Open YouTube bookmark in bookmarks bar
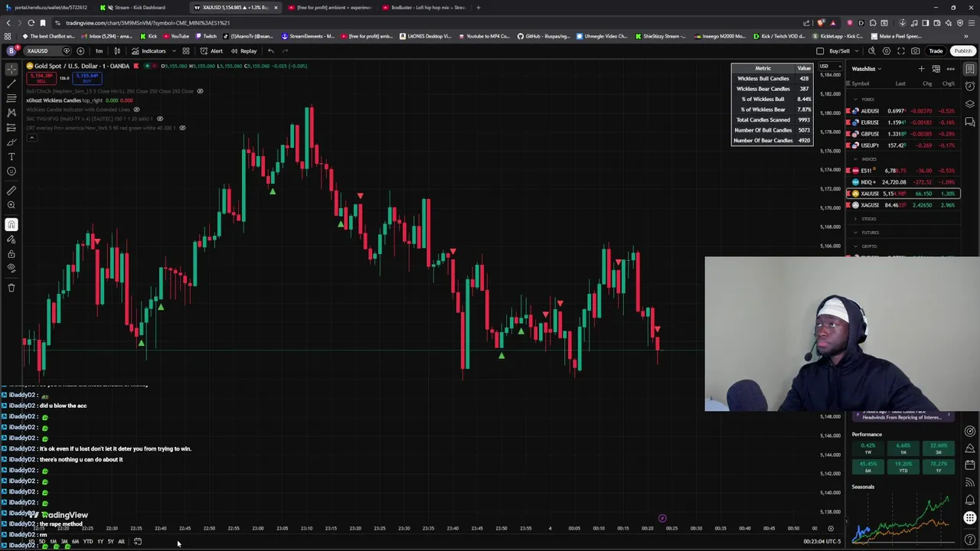 [177, 36]
